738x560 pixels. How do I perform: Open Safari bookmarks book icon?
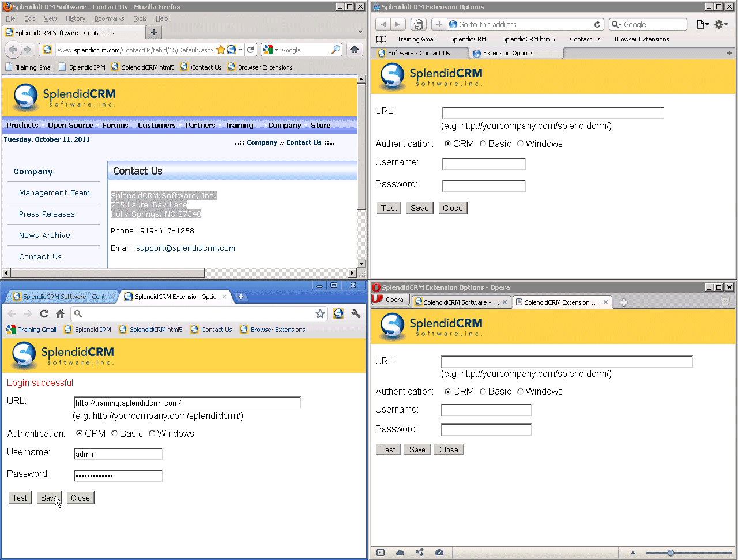click(382, 39)
